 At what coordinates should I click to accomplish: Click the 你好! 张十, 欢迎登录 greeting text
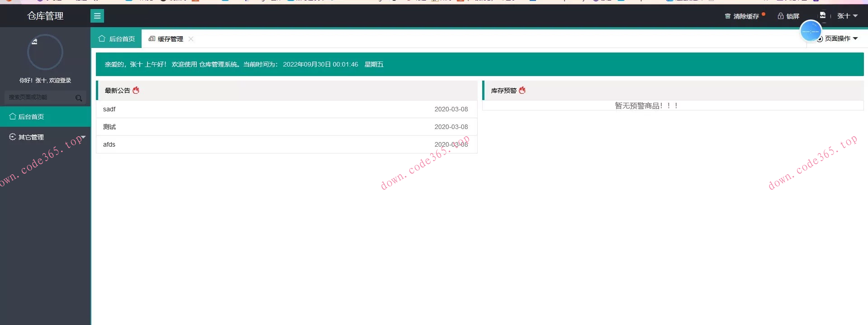(x=45, y=81)
